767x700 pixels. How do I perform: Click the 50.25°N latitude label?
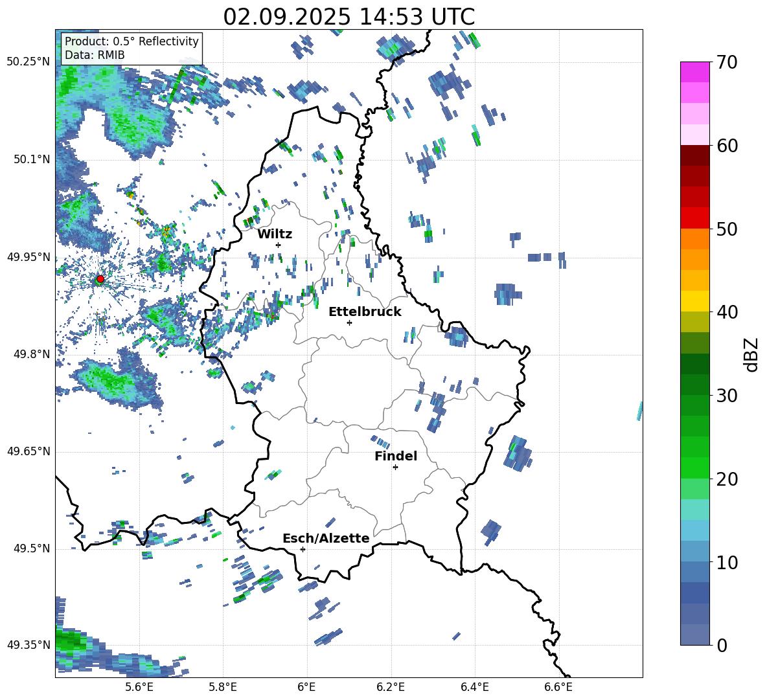tap(29, 62)
